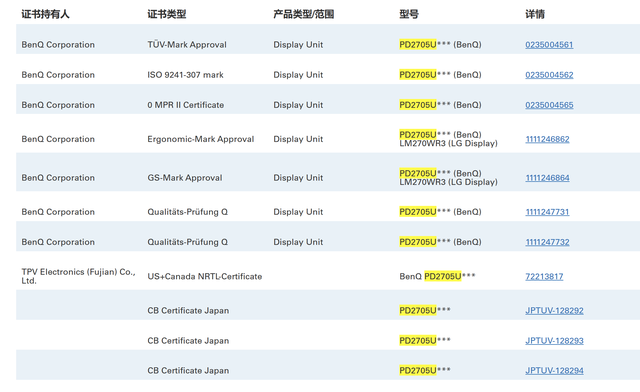
Task: Select the TÜV-Mark Approval cell
Action: 187,45
